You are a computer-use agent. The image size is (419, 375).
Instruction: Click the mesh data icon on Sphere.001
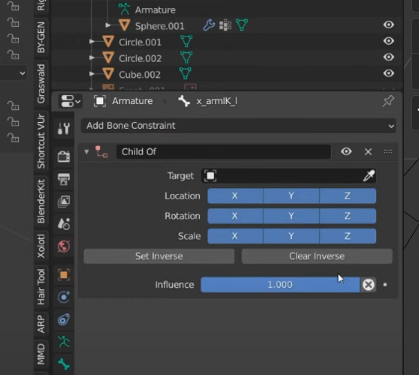click(x=242, y=25)
